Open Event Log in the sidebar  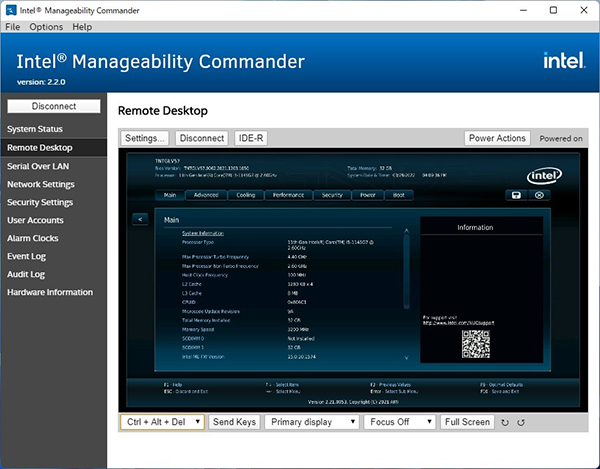point(54,256)
